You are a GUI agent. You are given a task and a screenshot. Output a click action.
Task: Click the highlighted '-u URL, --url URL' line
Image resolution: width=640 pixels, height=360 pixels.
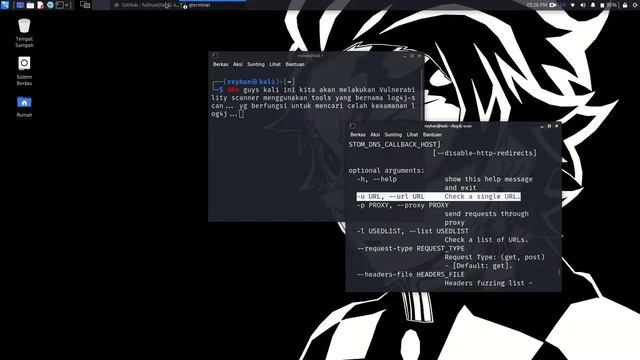[438, 196]
